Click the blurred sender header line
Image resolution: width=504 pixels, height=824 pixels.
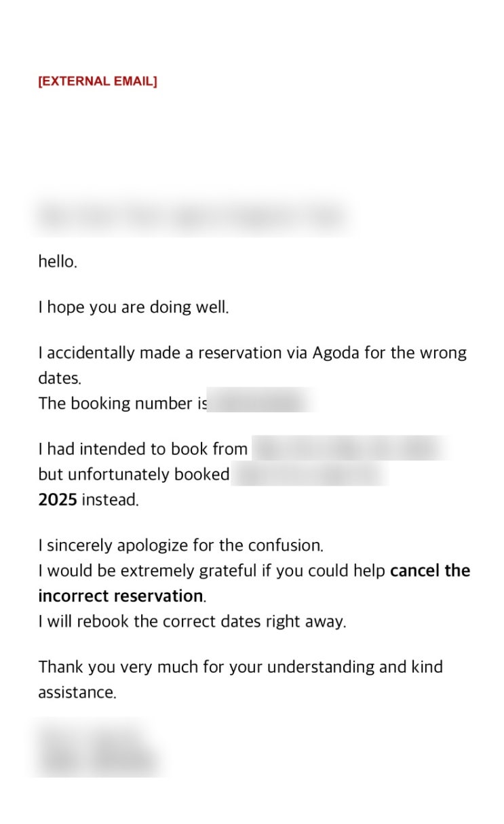192,216
